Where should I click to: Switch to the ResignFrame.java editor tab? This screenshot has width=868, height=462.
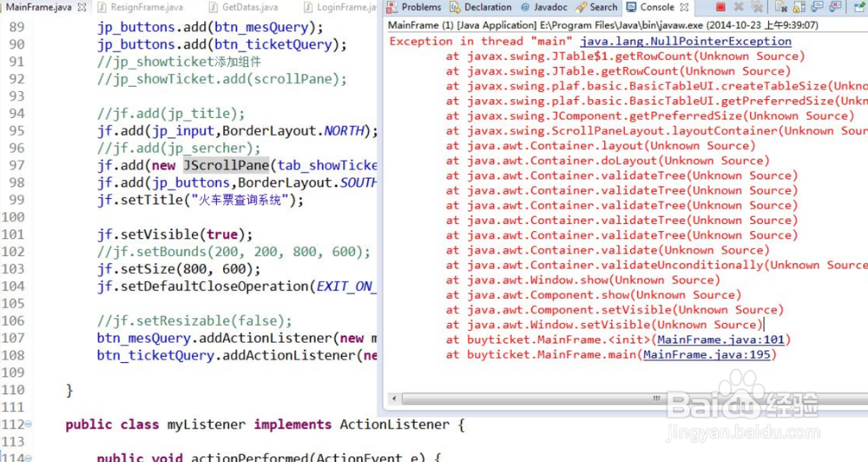(x=147, y=7)
